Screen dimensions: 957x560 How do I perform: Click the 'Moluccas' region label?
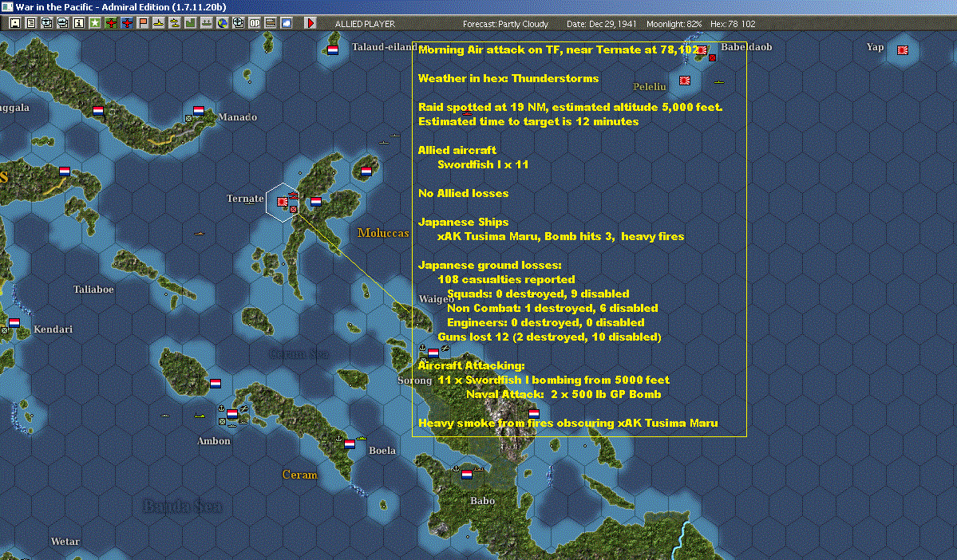(x=383, y=233)
